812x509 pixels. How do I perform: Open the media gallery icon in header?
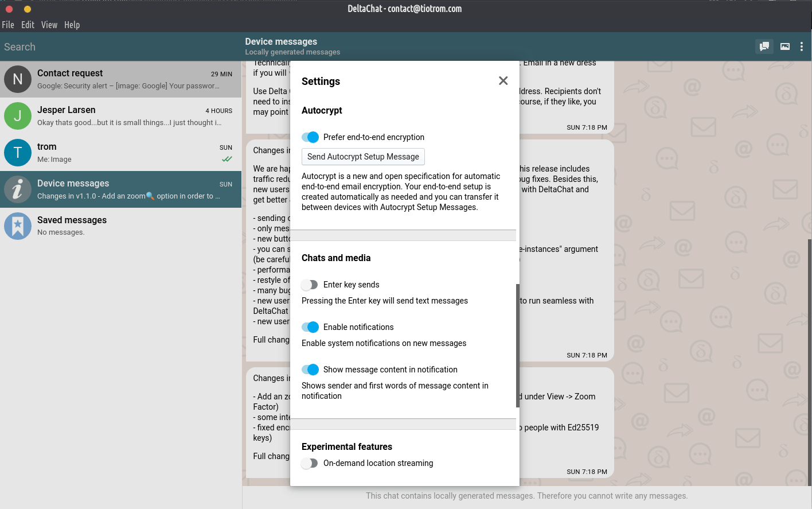[x=785, y=46]
